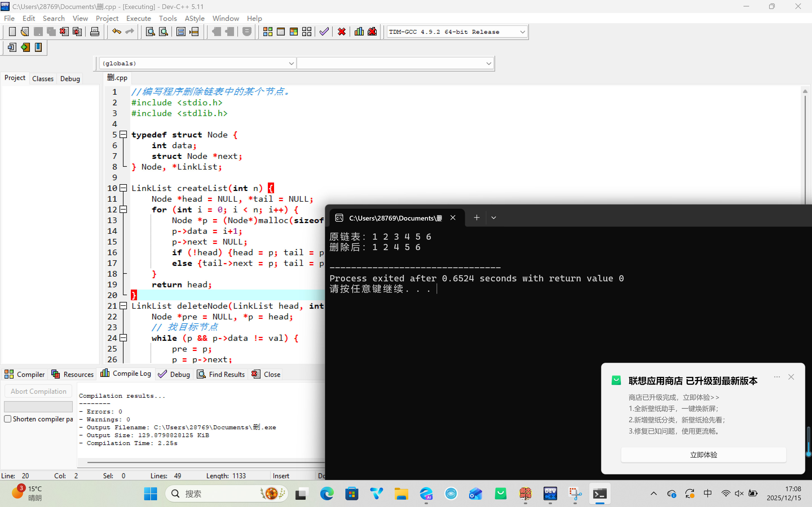Click the red X Stop Execution icon
Screen dimensions: 812x507
tap(342, 32)
